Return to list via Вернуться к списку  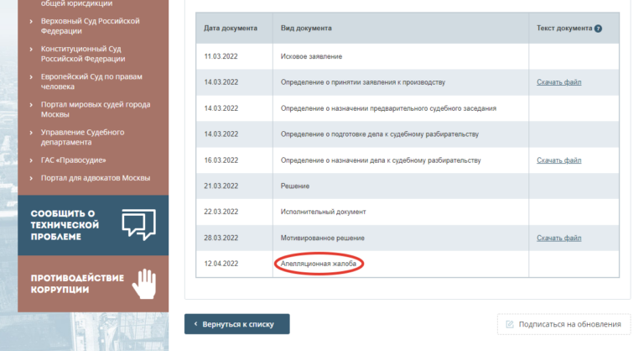point(237,324)
